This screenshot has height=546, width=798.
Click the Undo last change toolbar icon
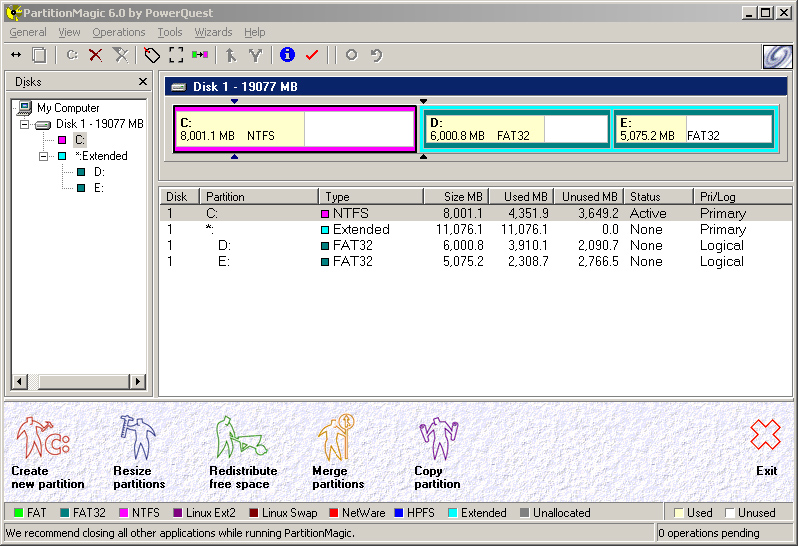tap(376, 55)
